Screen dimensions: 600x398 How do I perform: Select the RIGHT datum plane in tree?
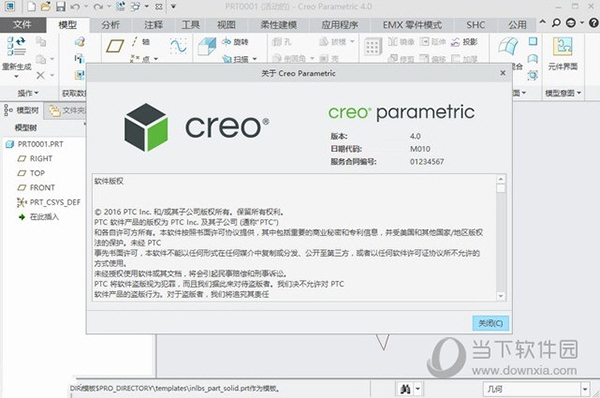35,158
